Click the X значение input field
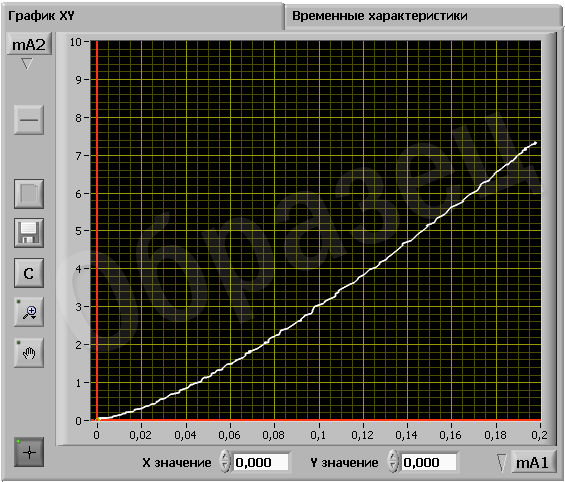 261,462
